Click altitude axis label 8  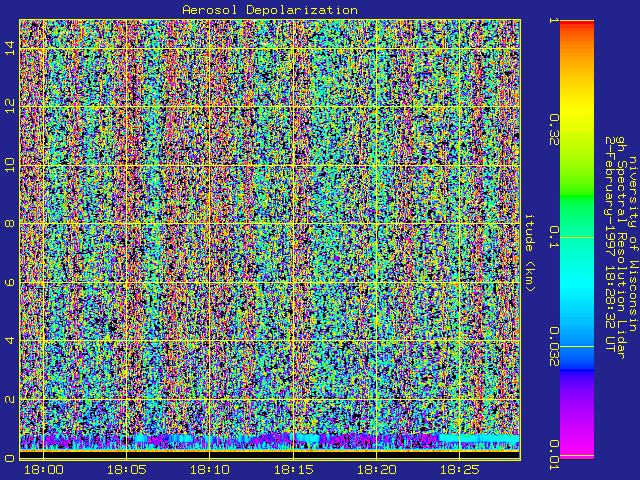[x=10, y=224]
